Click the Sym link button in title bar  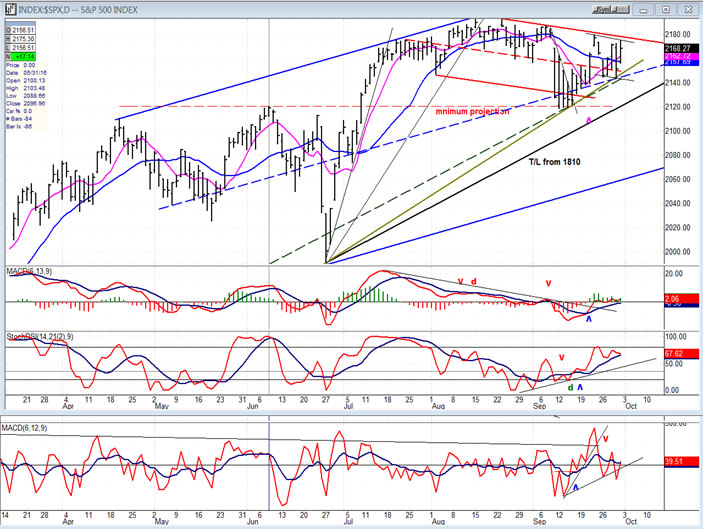point(602,9)
